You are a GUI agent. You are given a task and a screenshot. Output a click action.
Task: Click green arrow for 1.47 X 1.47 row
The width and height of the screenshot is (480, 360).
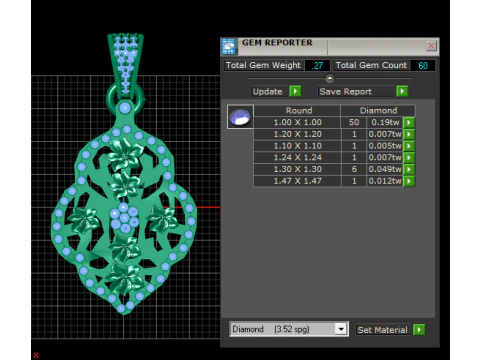click(x=409, y=181)
